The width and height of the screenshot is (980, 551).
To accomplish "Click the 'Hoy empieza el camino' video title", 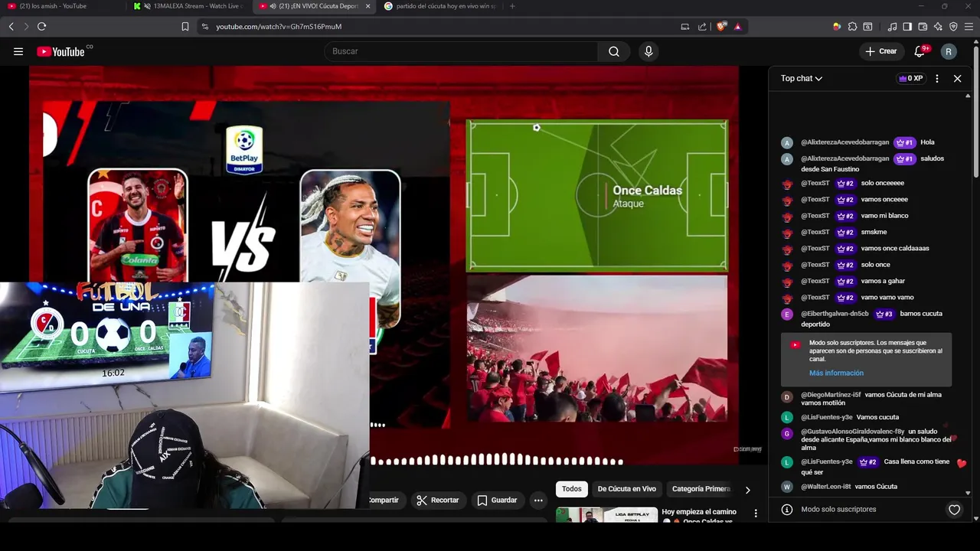I will pyautogui.click(x=699, y=516).
